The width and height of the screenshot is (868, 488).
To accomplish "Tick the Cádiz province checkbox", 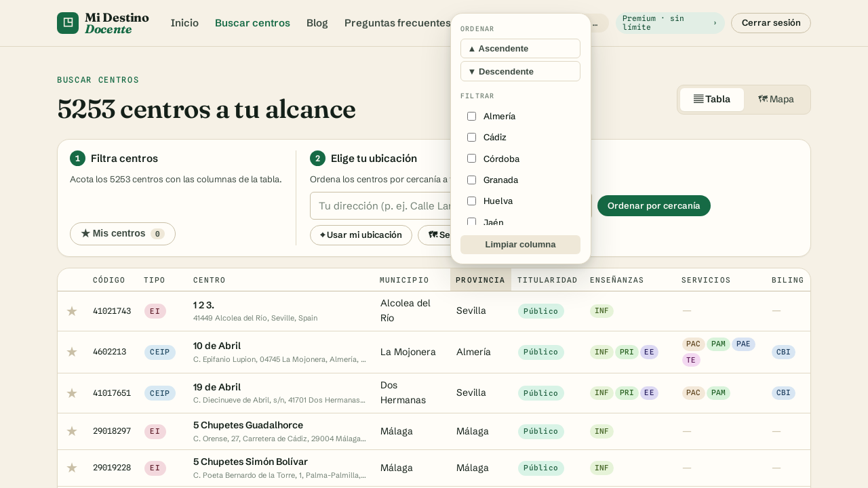I will point(471,137).
